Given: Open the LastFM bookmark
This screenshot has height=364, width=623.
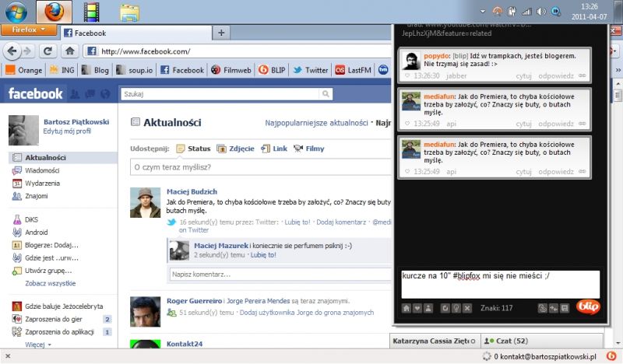Looking at the screenshot, I should [x=354, y=70].
